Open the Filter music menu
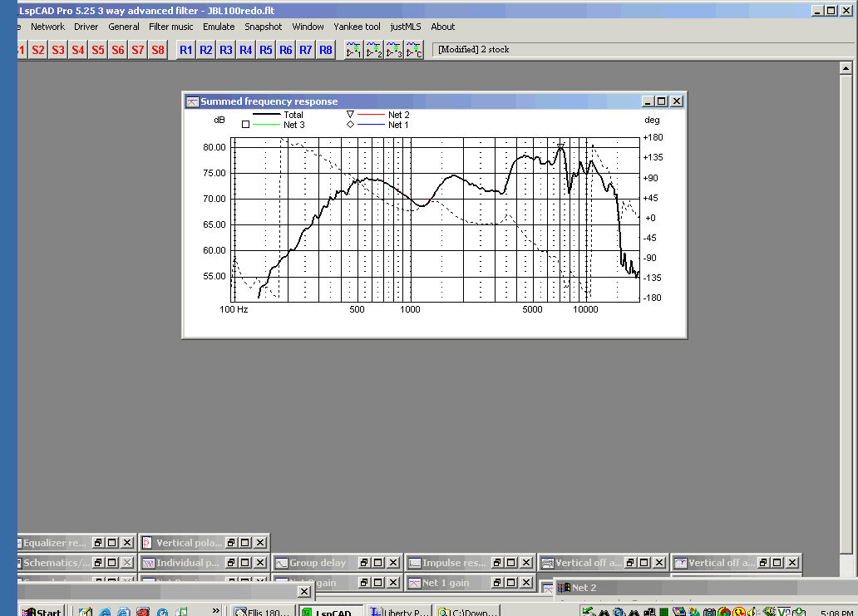Viewport: 858px width, 616px height. [x=170, y=27]
